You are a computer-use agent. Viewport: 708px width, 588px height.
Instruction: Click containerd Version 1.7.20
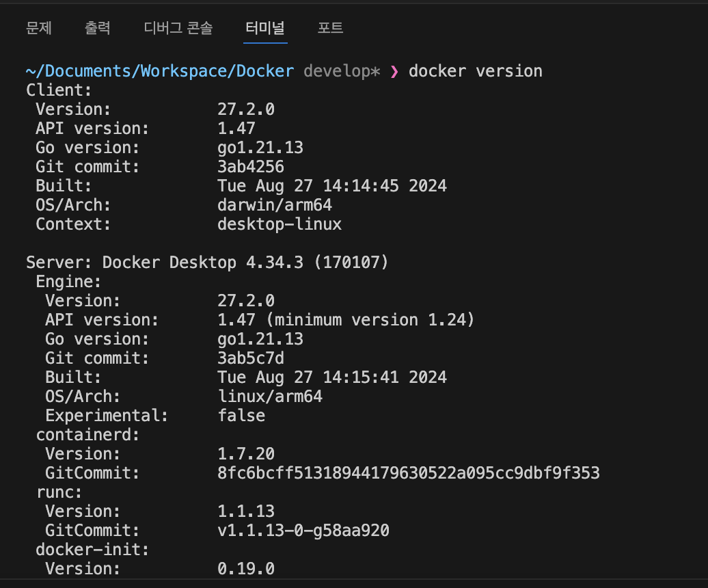pos(246,454)
